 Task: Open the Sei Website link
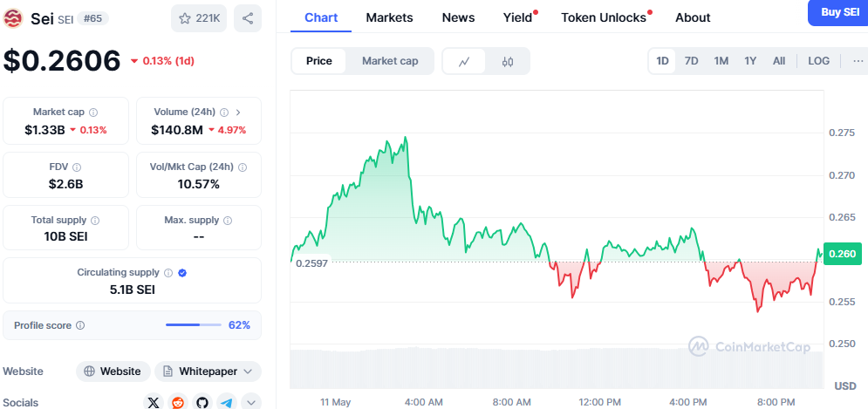[113, 372]
